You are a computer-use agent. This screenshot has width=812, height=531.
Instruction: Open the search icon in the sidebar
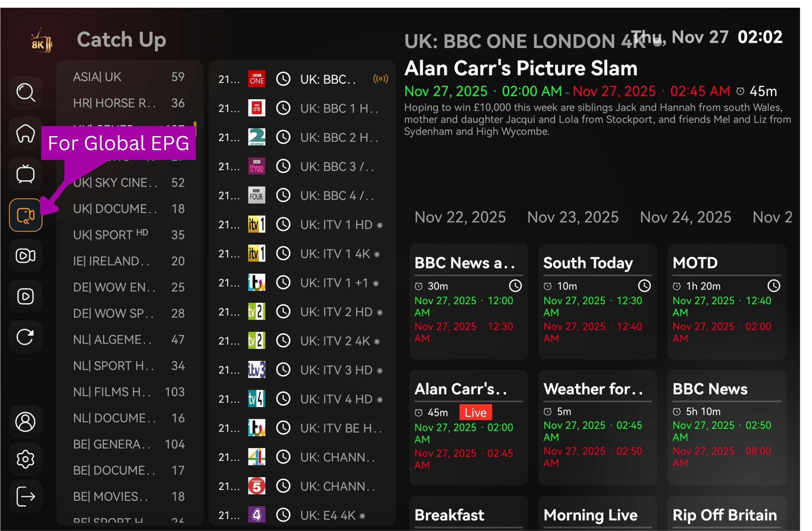click(25, 93)
